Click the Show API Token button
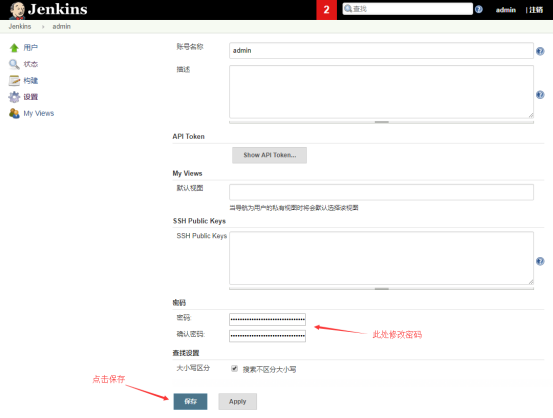 point(269,155)
